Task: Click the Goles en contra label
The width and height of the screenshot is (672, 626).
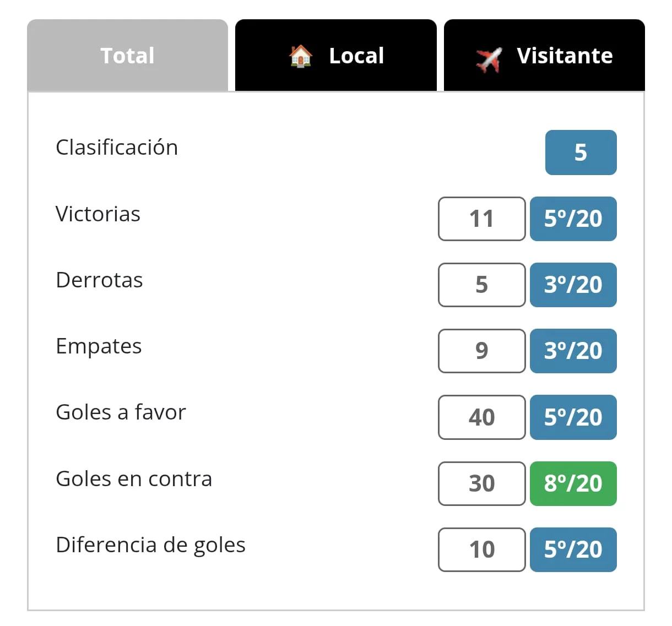Action: click(x=134, y=479)
